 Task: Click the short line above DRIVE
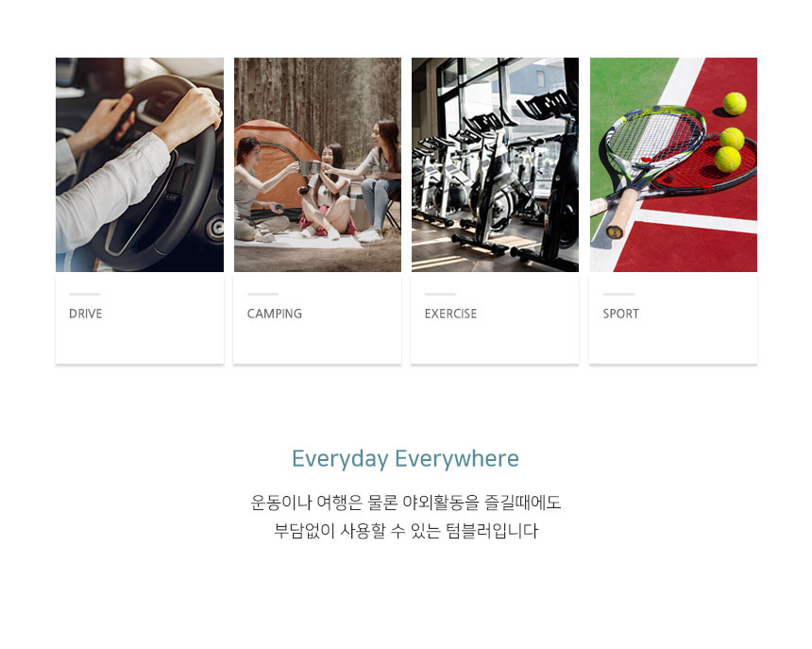click(x=85, y=294)
